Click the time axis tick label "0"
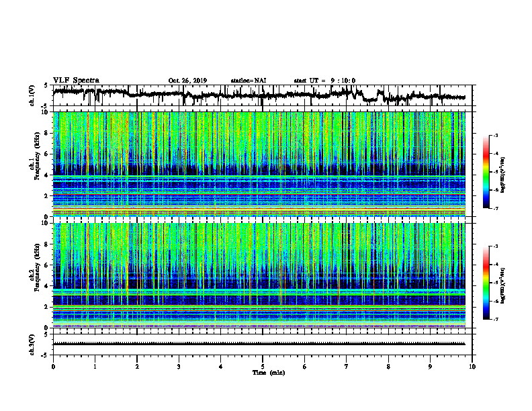 53,367
